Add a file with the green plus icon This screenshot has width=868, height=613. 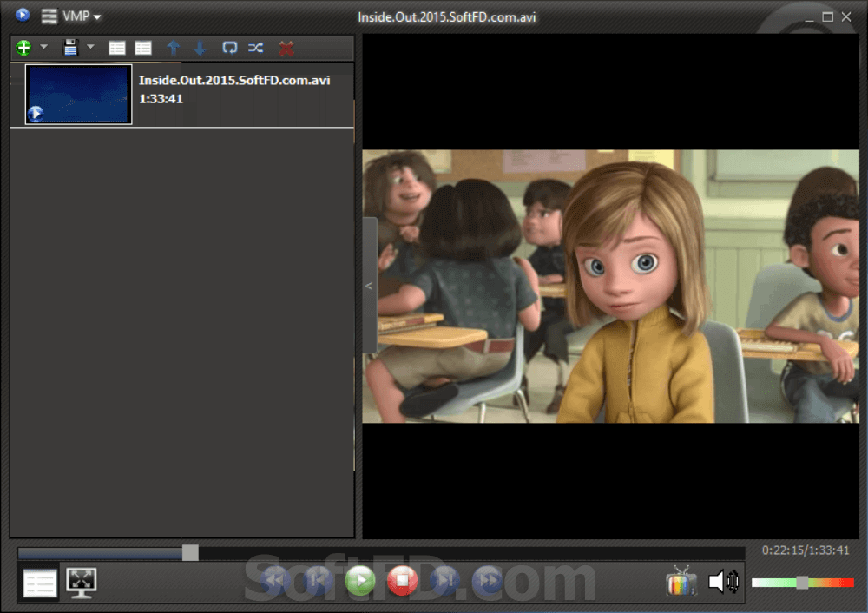pyautogui.click(x=23, y=48)
